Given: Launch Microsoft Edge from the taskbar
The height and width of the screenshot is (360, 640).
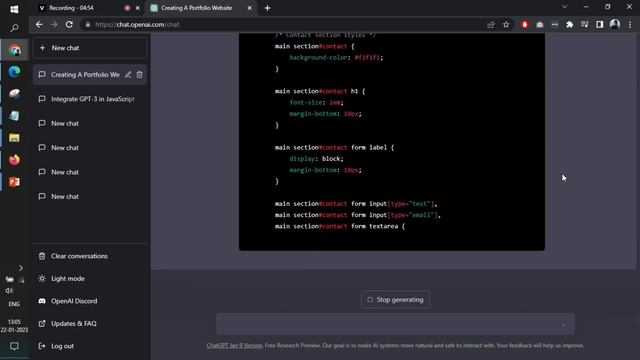Looking at the screenshot, I should click(x=14, y=72).
